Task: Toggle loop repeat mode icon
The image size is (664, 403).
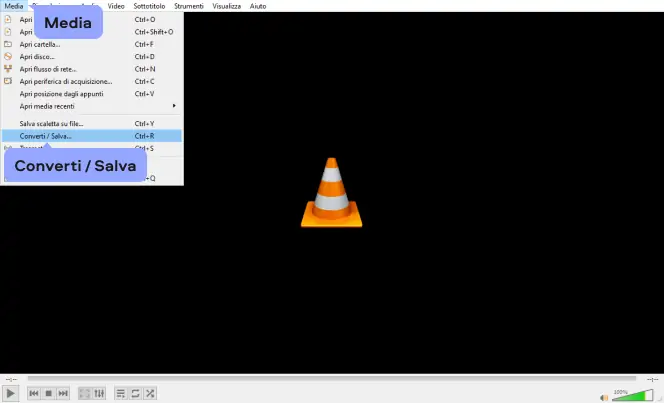Action: coord(135,393)
